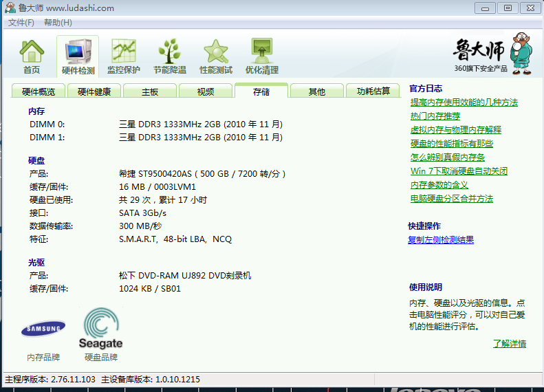Open the 功耗估算 power estimate tab
Screen dimensions: 544x392
pyautogui.click(x=373, y=91)
